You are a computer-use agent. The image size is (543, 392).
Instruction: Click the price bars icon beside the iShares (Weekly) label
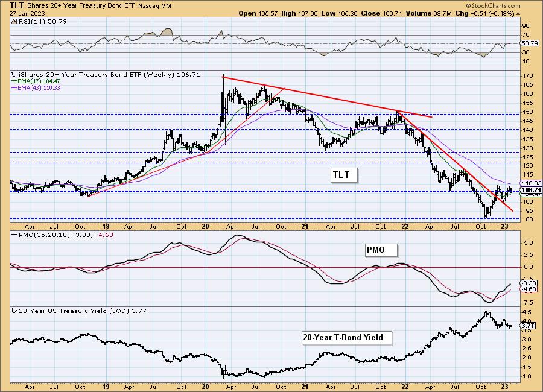click(14, 74)
